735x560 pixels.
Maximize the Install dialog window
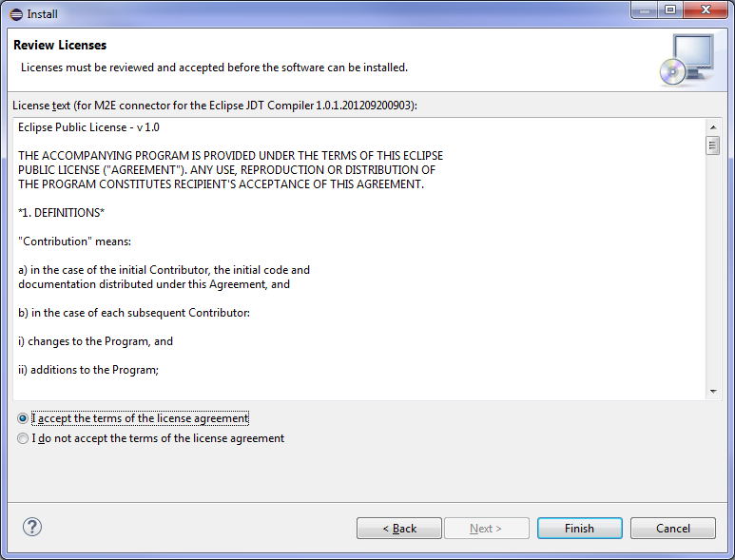(x=669, y=10)
